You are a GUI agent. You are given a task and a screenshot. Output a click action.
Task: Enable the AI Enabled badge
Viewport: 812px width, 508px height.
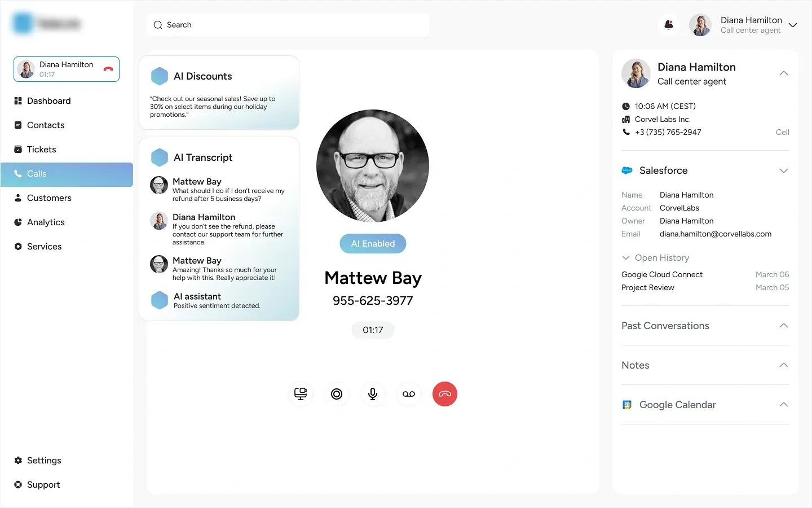pyautogui.click(x=373, y=243)
